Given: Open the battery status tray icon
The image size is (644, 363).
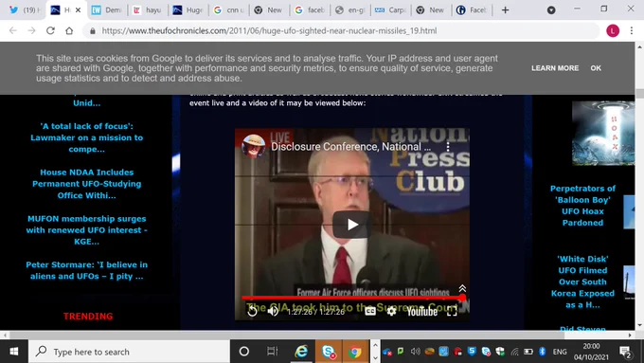Looking at the screenshot, I should pos(528,352).
